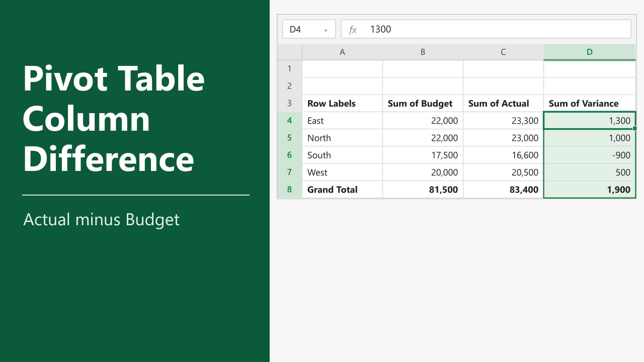Image resolution: width=644 pixels, height=362 pixels.
Task: Open the Name Box dropdown arrow
Action: point(326,30)
